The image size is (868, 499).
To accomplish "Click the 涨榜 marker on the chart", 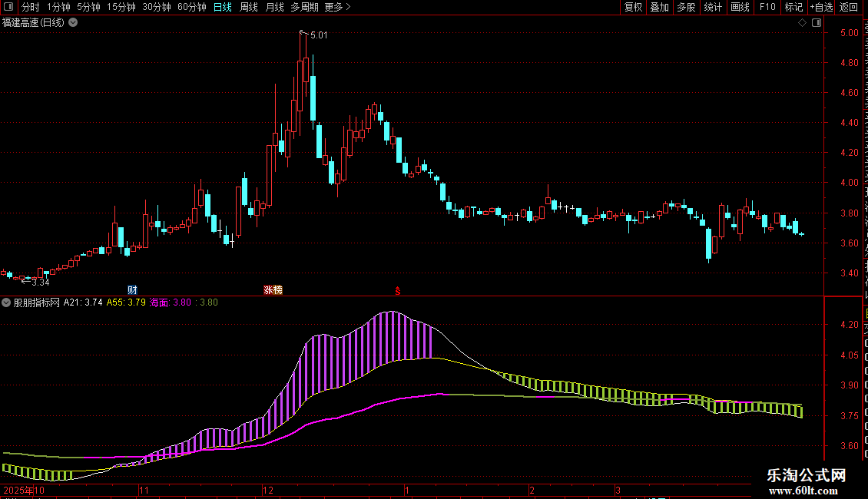I will (273, 290).
